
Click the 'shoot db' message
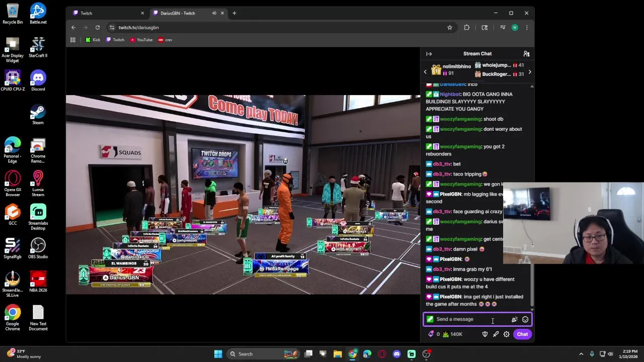click(493, 119)
